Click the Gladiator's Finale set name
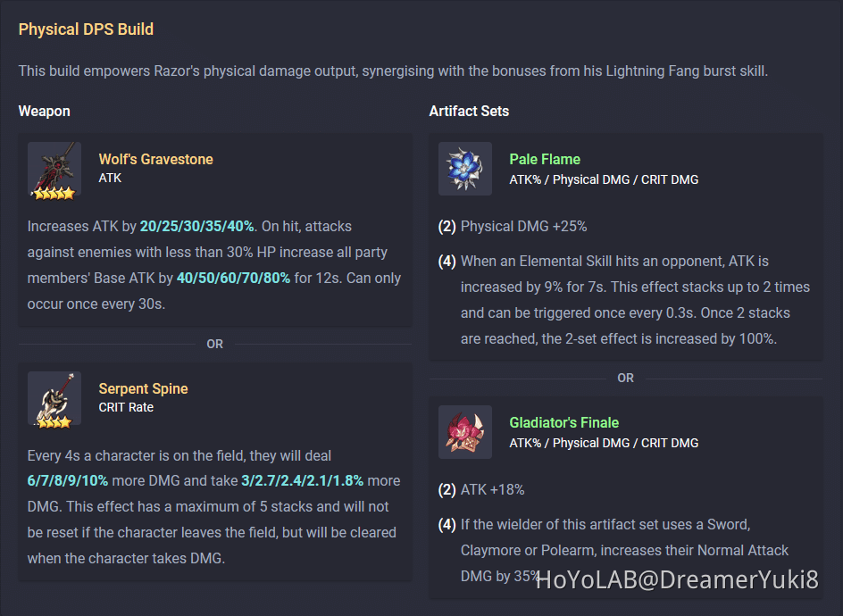 tap(563, 422)
